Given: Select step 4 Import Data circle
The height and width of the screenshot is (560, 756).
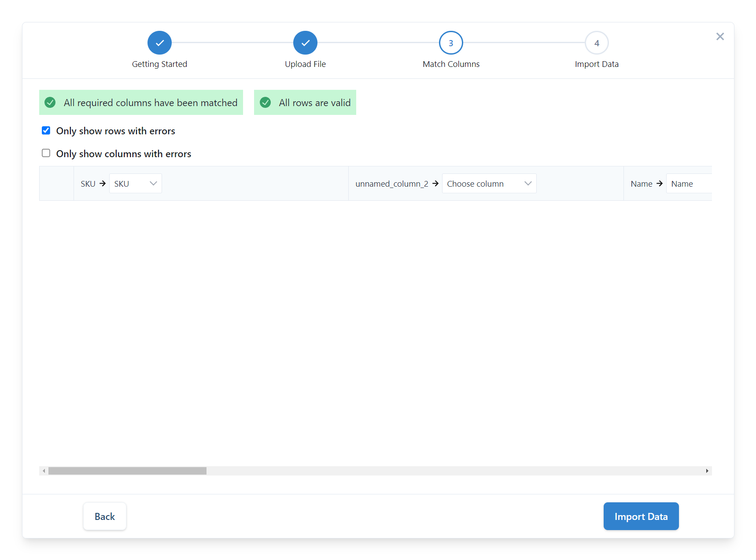Looking at the screenshot, I should pyautogui.click(x=597, y=43).
